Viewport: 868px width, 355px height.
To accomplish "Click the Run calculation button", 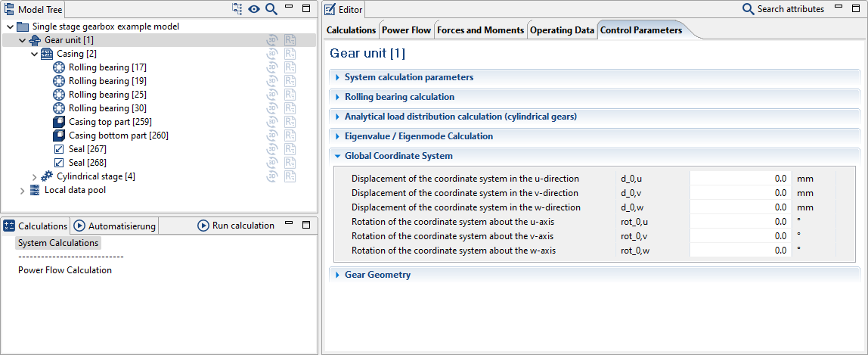I will click(237, 226).
